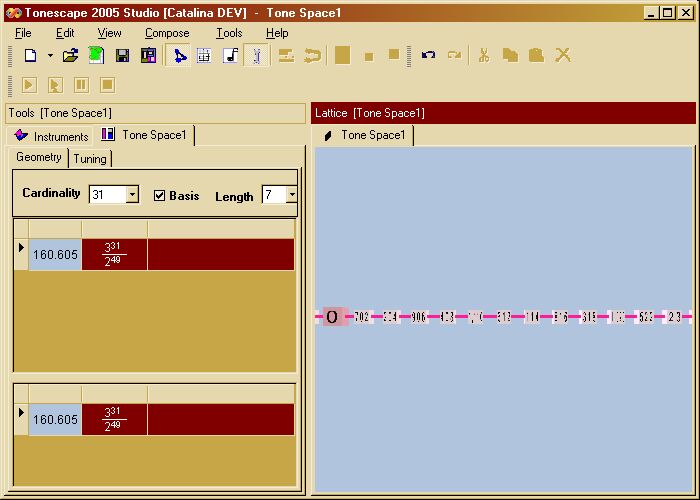Switch to the Tuning tab

click(90, 158)
